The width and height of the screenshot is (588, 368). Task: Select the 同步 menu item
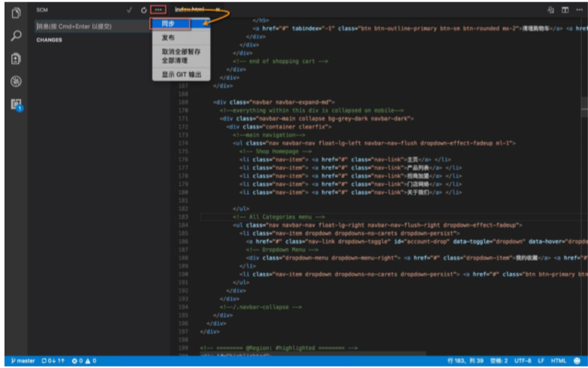181,24
